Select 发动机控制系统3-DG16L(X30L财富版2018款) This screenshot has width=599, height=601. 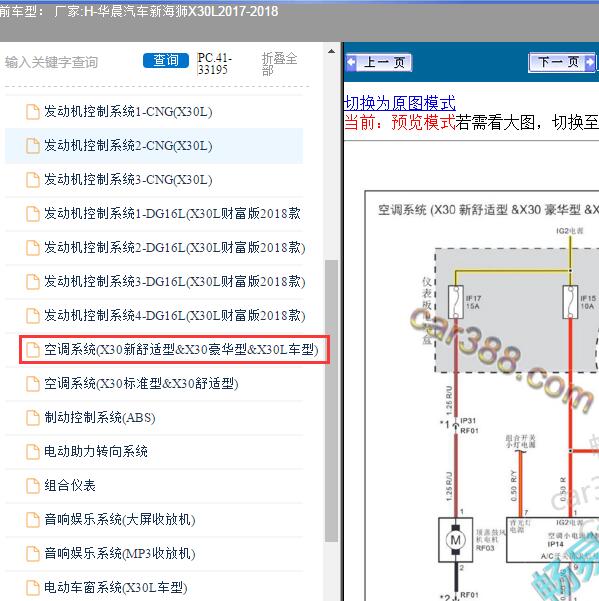pyautogui.click(x=174, y=282)
